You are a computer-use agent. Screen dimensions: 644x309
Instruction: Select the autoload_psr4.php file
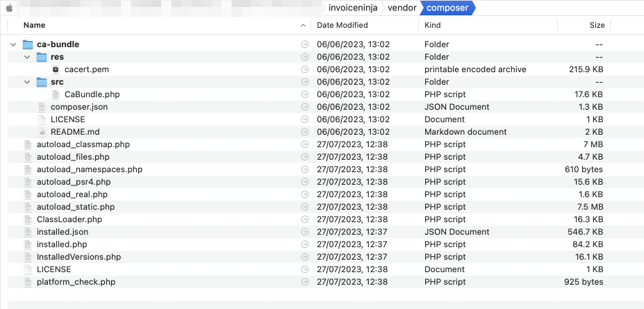coord(74,182)
